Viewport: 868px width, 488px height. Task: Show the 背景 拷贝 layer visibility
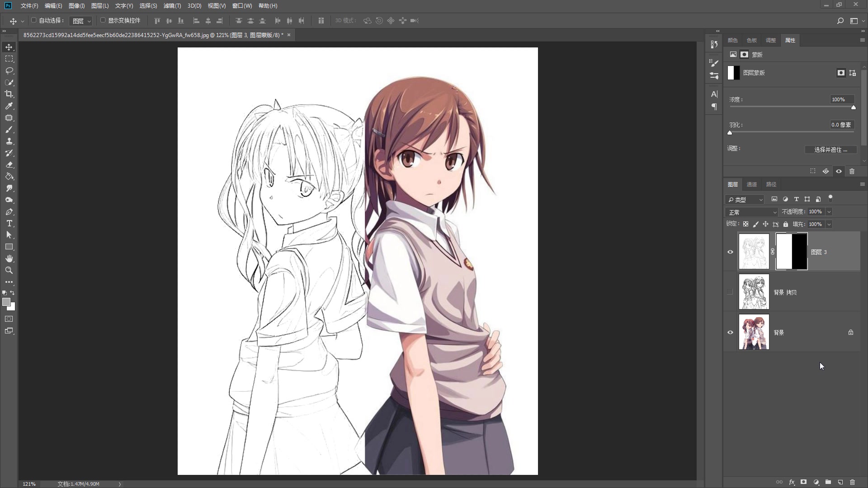[730, 292]
